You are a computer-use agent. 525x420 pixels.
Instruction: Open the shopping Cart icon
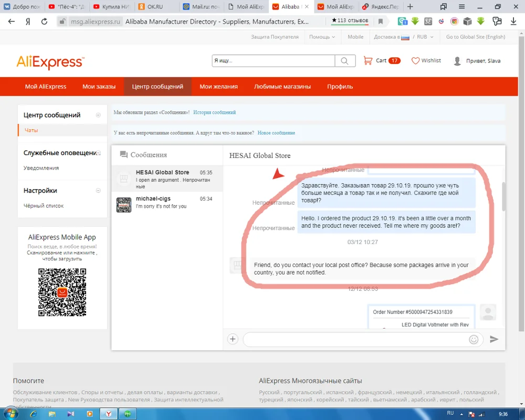(368, 60)
